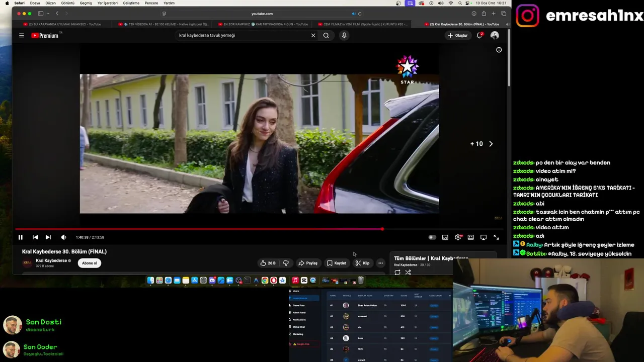Switch to the BU KARAVANDA UYUMAK tab
Screen dimensions: 644x362
coord(62,24)
